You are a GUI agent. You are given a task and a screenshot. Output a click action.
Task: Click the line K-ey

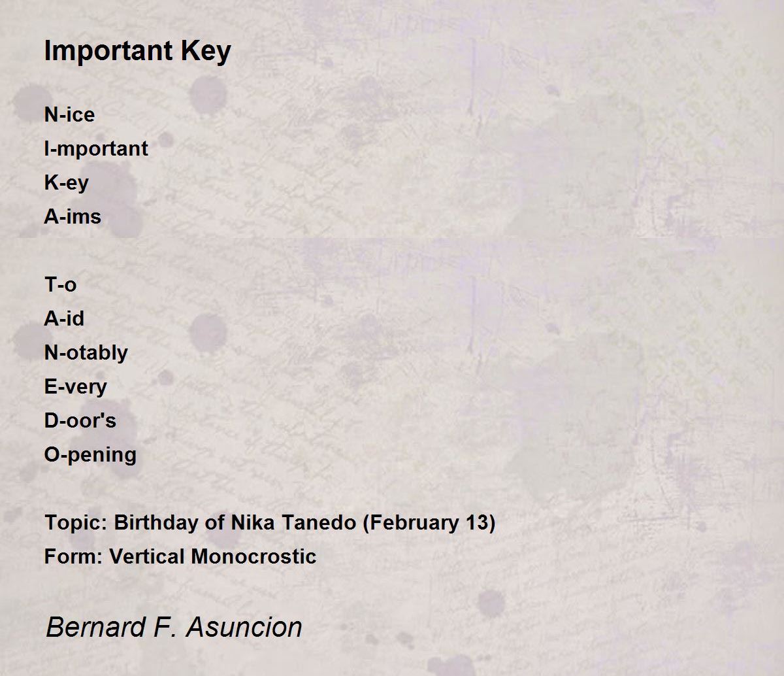[66, 184]
